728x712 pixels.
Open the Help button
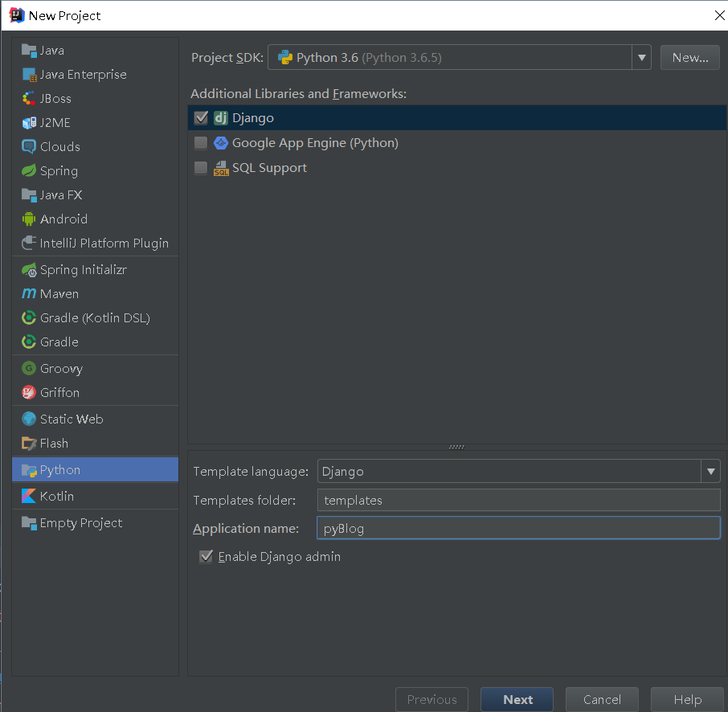click(688, 699)
